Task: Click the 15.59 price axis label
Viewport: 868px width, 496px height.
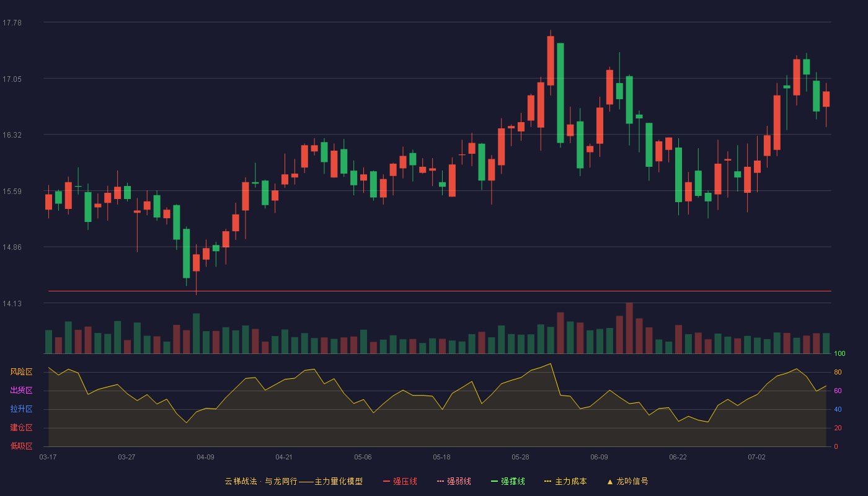Action: (12, 191)
